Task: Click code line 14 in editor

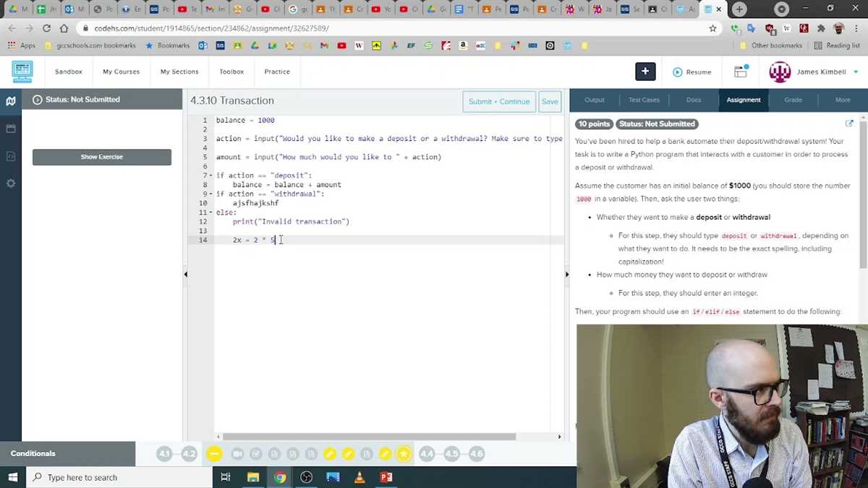Action: pyautogui.click(x=389, y=240)
